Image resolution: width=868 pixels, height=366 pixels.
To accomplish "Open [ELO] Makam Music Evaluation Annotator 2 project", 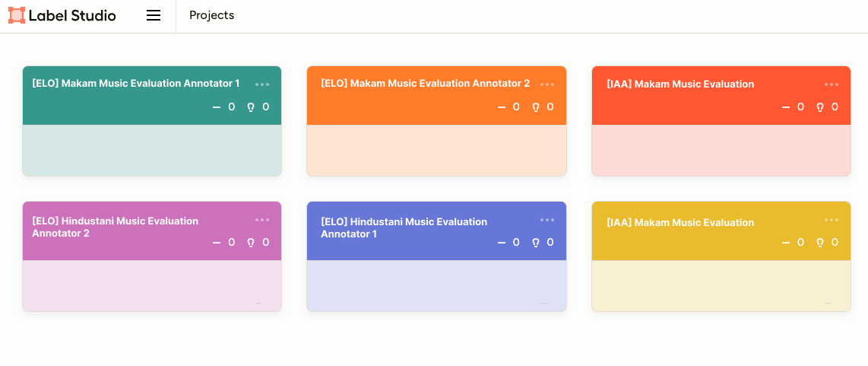I will click(425, 84).
